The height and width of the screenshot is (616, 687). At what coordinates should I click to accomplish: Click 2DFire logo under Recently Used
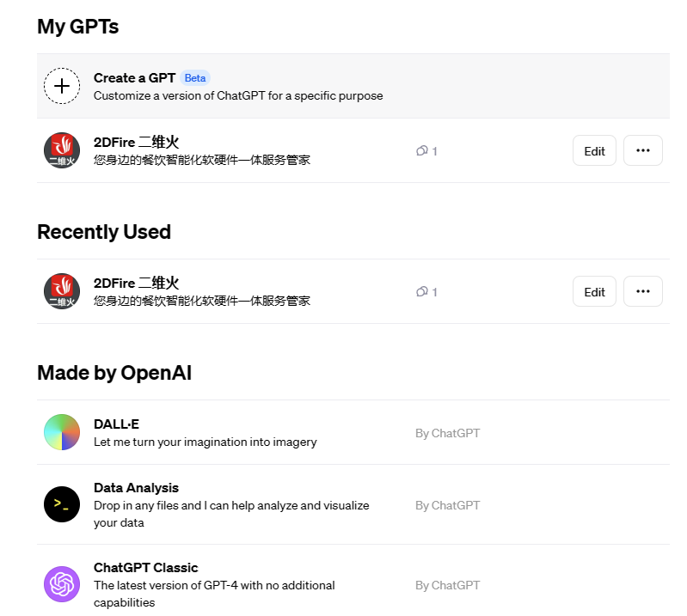62,291
